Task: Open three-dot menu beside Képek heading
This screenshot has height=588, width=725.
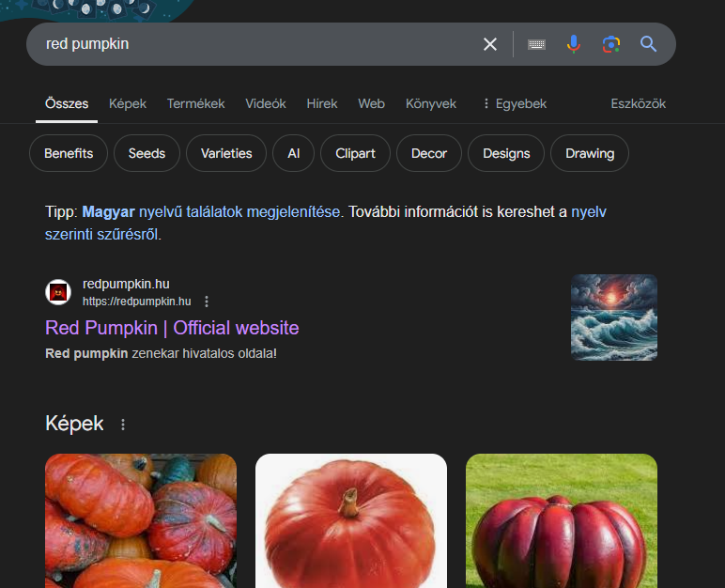Action: tap(123, 425)
